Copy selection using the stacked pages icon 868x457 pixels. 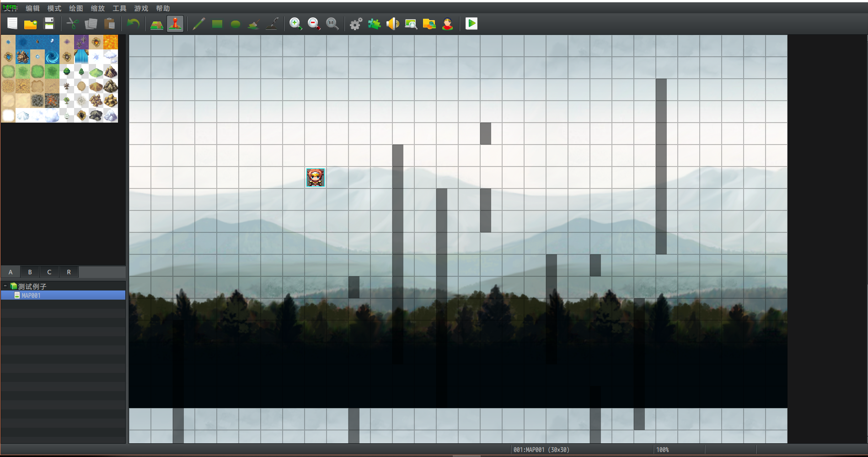(x=91, y=24)
